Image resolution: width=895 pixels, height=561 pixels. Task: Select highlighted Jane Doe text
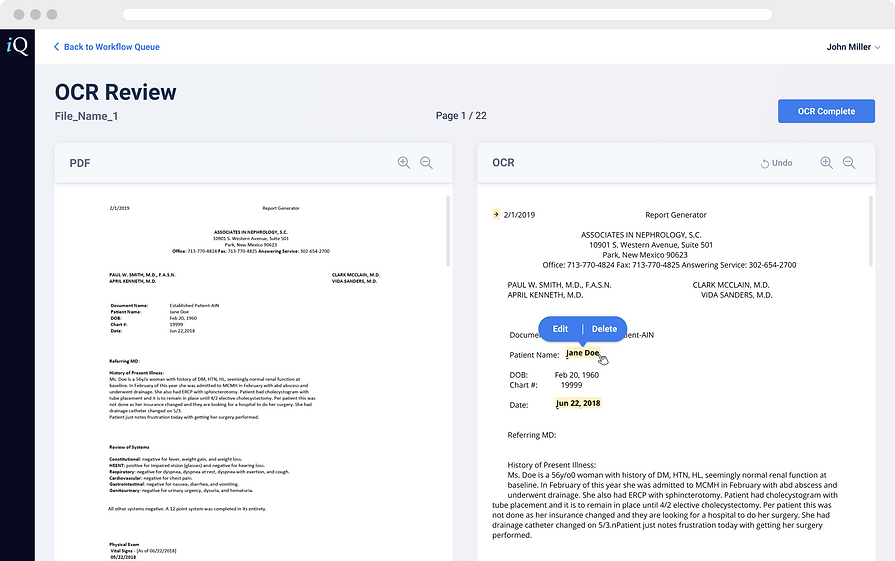coord(582,353)
